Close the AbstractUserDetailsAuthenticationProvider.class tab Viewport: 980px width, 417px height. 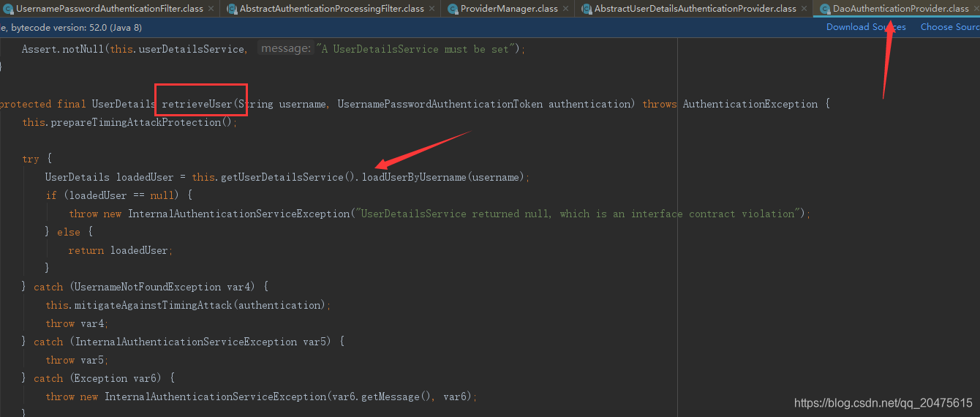tap(804, 9)
